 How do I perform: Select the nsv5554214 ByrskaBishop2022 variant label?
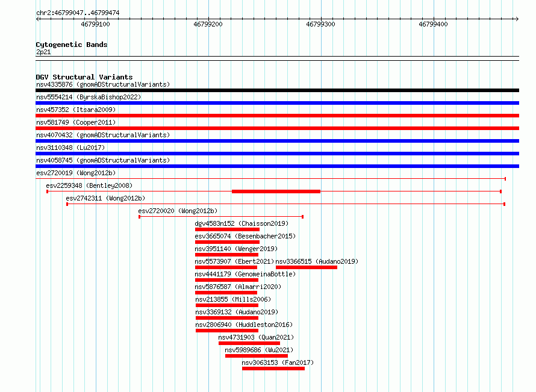(89, 97)
